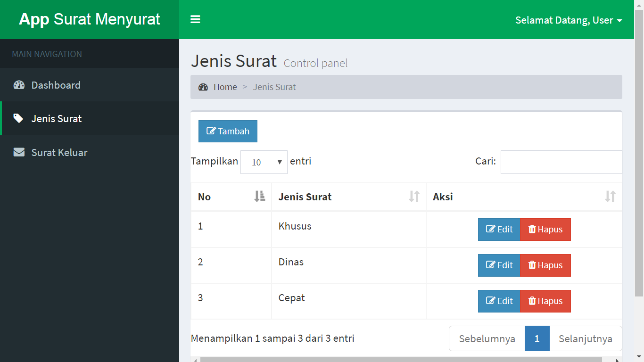Edit the Khusus row
The image size is (644, 362).
tap(499, 230)
